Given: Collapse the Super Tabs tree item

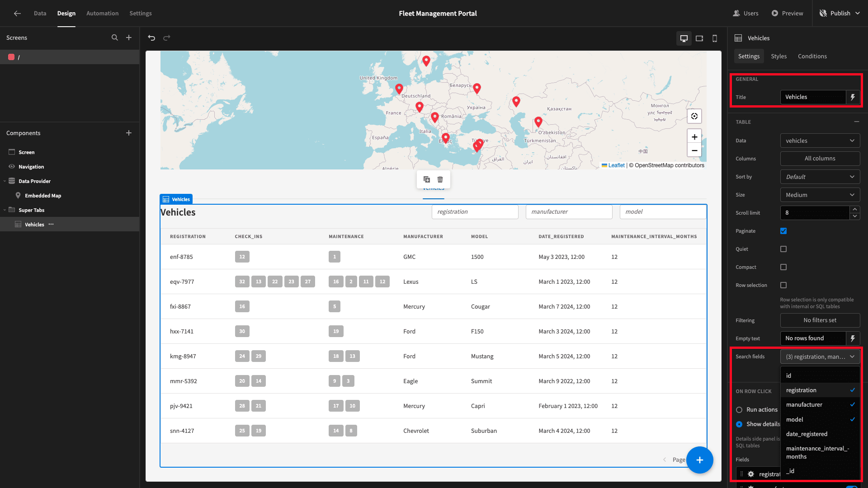Looking at the screenshot, I should [x=5, y=210].
